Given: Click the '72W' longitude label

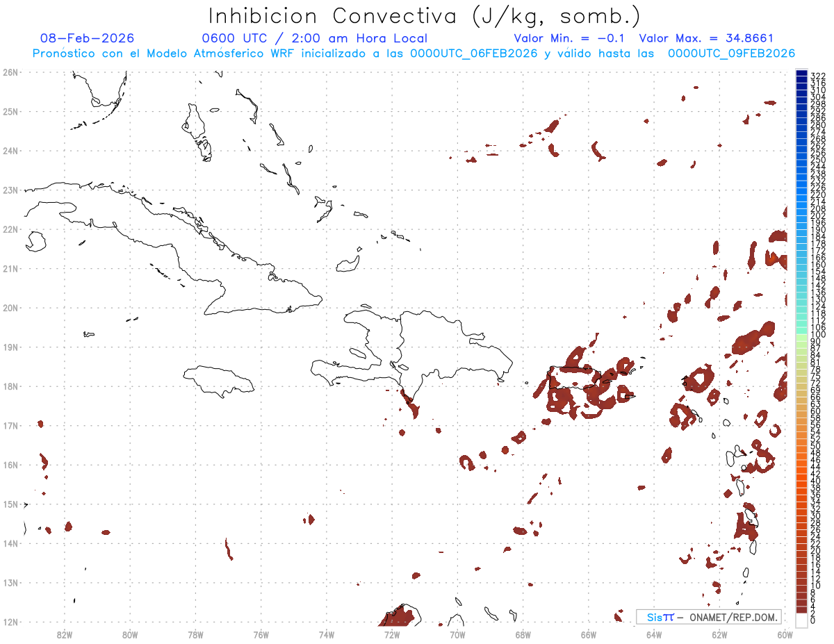Looking at the screenshot, I should 392,634.
